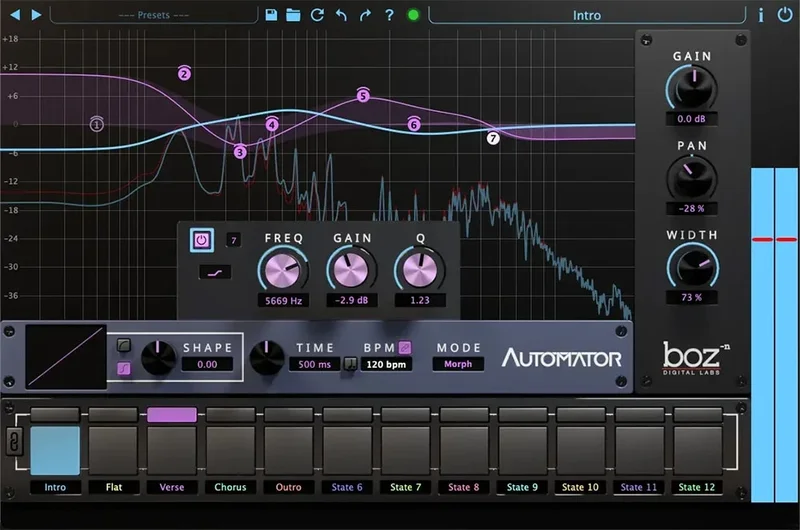Trigger the Flat state pad
The height and width of the screenshot is (530, 800).
[x=113, y=450]
